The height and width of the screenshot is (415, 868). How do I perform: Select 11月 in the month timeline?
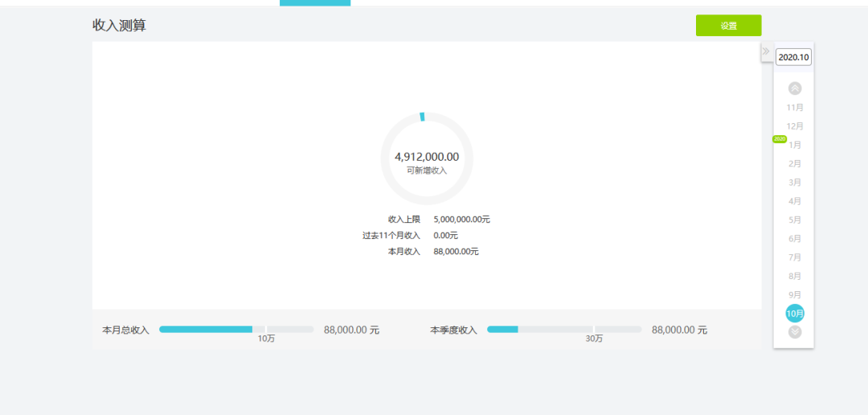tap(795, 107)
